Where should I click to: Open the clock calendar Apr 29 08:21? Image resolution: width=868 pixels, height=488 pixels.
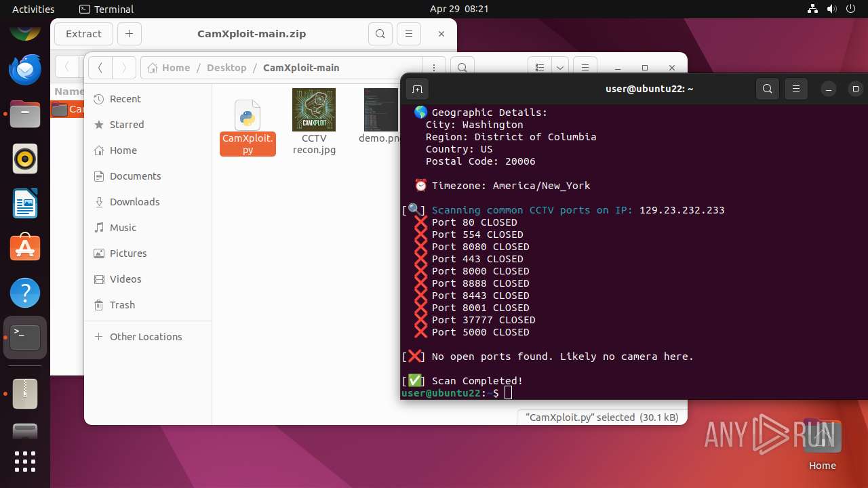459,9
